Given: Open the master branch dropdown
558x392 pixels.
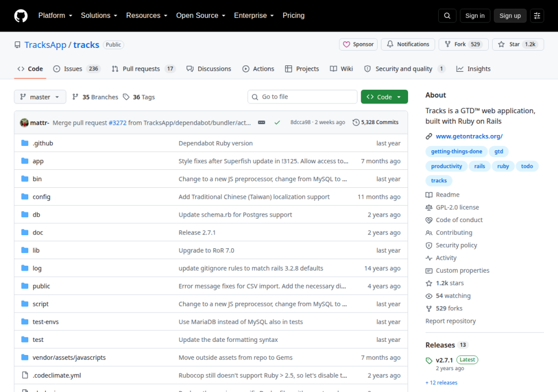Looking at the screenshot, I should [40, 97].
